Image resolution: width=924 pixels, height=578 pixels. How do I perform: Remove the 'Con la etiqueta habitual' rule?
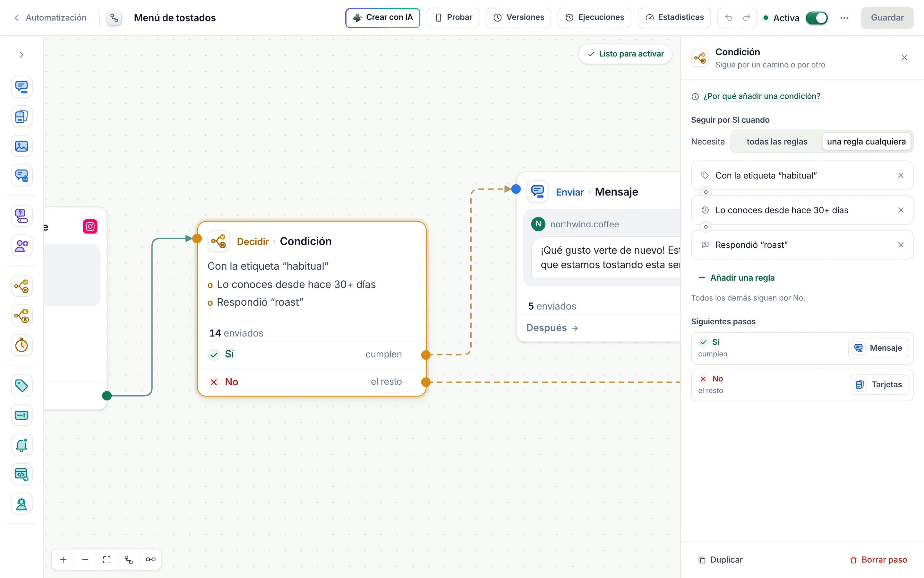click(x=901, y=175)
